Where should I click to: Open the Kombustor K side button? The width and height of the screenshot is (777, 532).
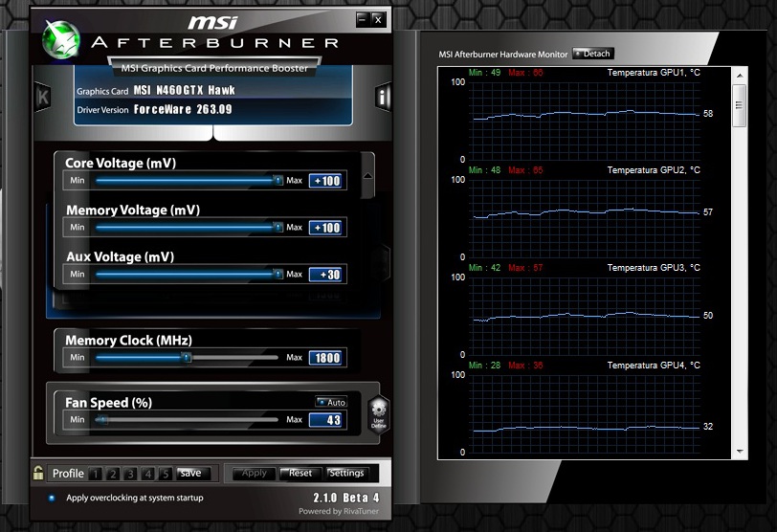pos(43,97)
